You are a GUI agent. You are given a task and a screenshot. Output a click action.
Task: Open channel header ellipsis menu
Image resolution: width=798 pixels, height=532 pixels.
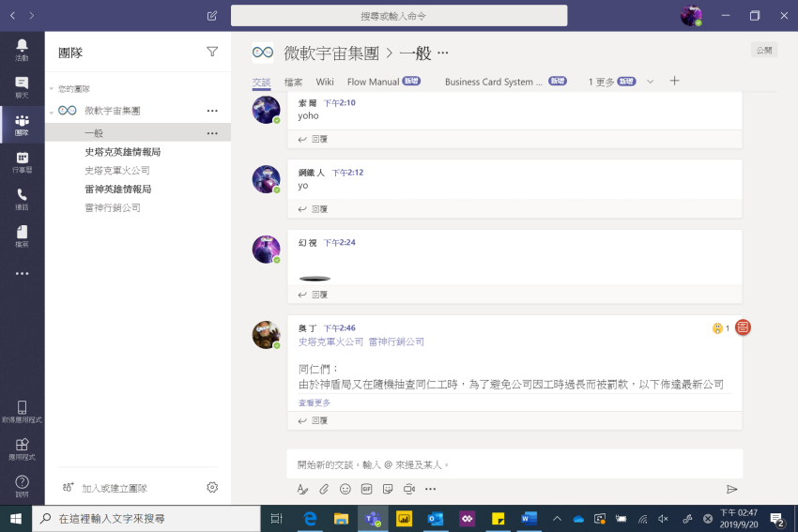coord(443,53)
